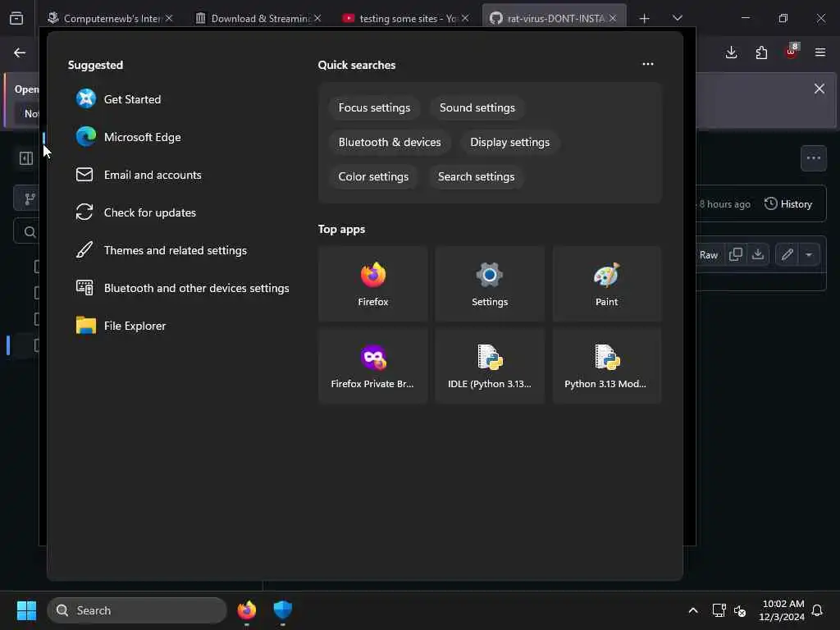The image size is (840, 630).
Task: Open Email and accounts settings
Action: 139,175
